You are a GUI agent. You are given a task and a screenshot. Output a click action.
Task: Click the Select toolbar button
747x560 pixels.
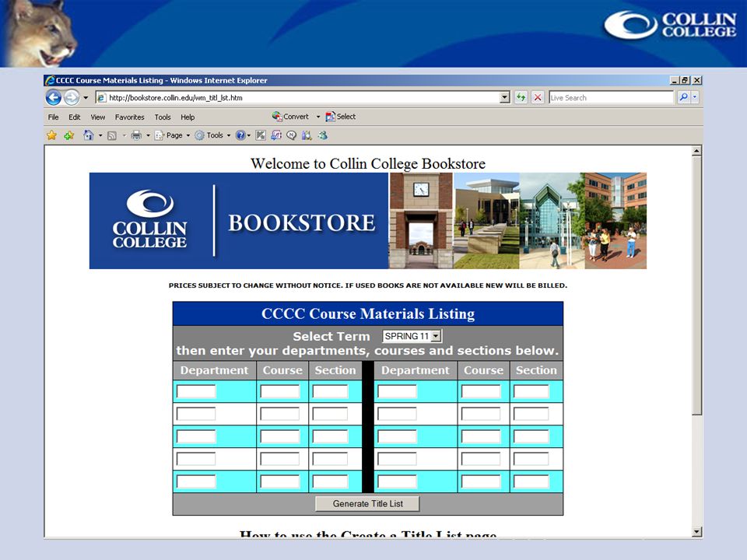point(341,117)
